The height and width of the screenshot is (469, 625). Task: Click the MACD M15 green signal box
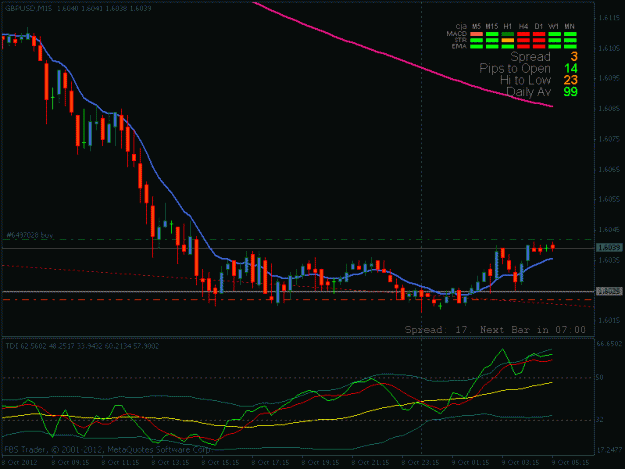492,34
